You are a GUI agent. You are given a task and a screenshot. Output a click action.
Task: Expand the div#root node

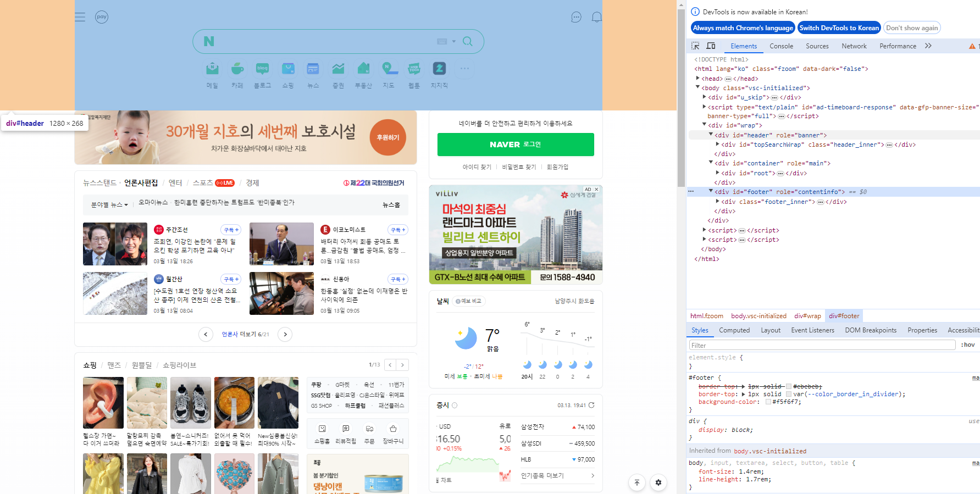point(717,173)
